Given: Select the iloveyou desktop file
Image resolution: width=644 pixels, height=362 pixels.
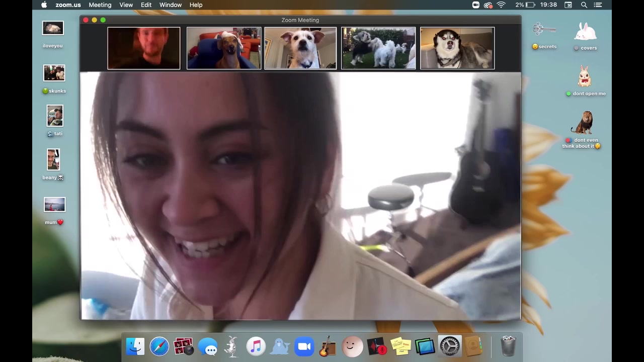Looking at the screenshot, I should coord(53,35).
